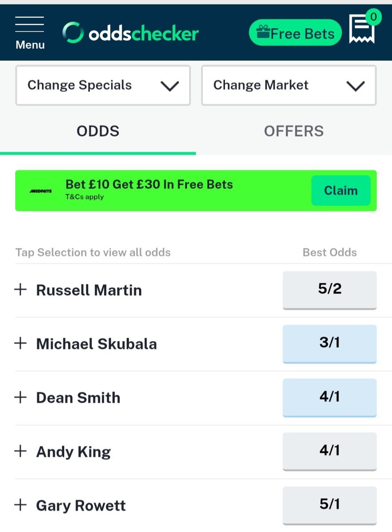Screen dimensions: 392x532
Task: Open the hamburger Menu icon
Action: tap(30, 32)
